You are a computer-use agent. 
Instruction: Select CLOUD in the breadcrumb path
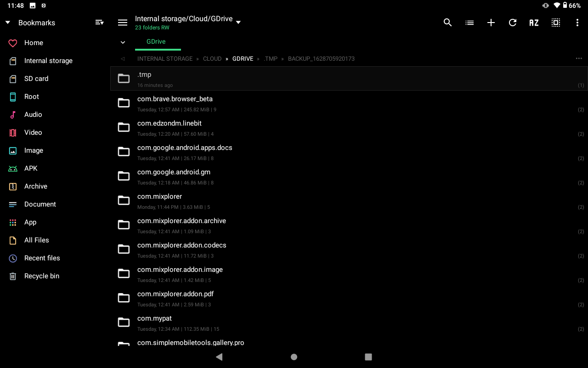click(x=212, y=58)
